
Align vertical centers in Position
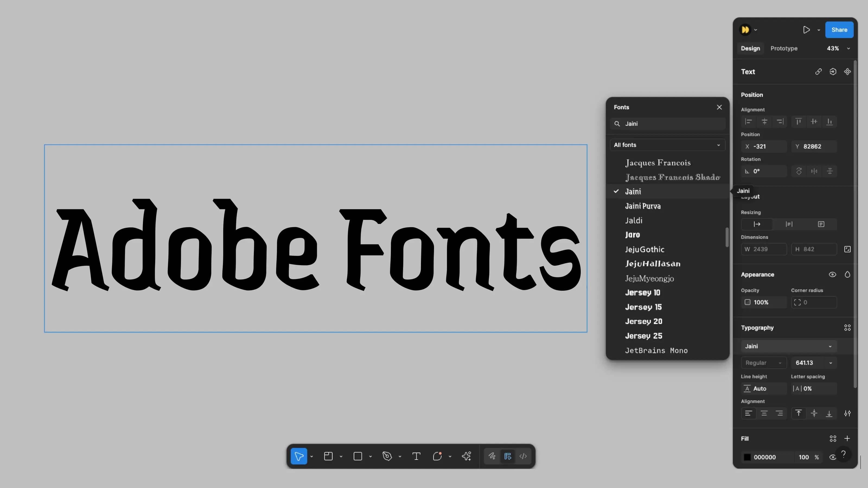tap(814, 121)
